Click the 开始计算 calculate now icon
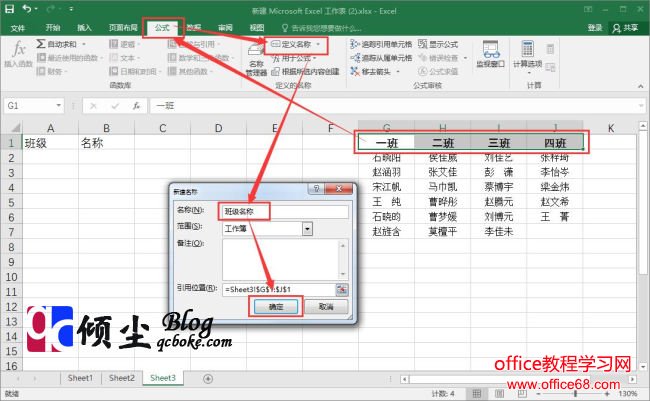650x401 pixels. [550, 49]
